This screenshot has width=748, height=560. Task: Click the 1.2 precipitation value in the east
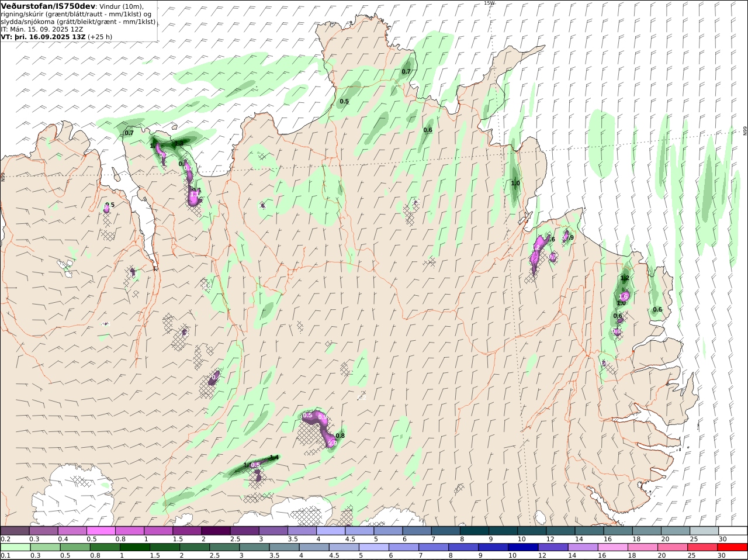625,278
